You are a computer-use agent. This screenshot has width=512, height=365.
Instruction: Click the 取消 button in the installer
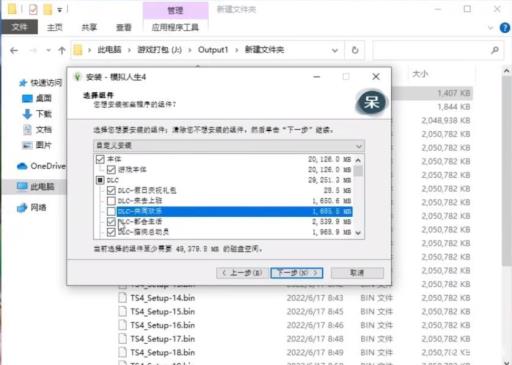[x=357, y=273]
